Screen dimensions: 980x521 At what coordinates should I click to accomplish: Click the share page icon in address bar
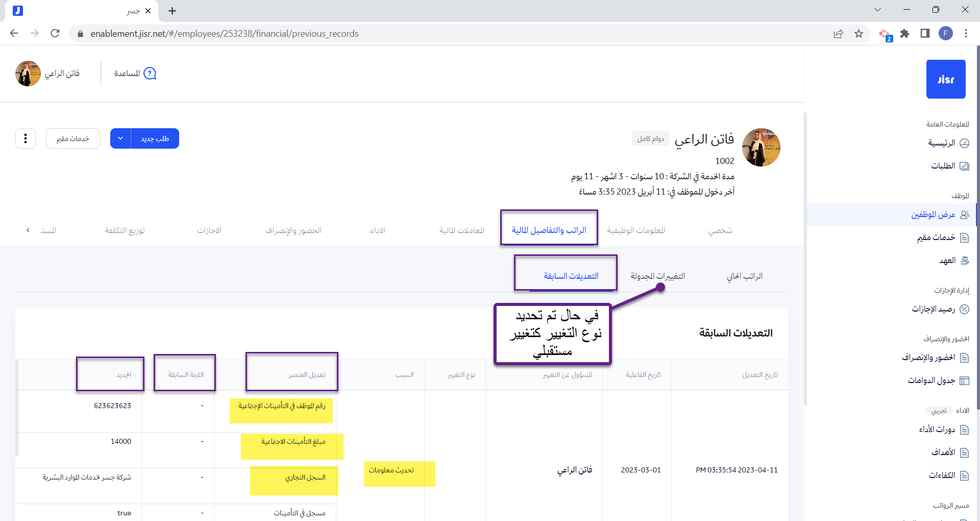click(x=838, y=34)
